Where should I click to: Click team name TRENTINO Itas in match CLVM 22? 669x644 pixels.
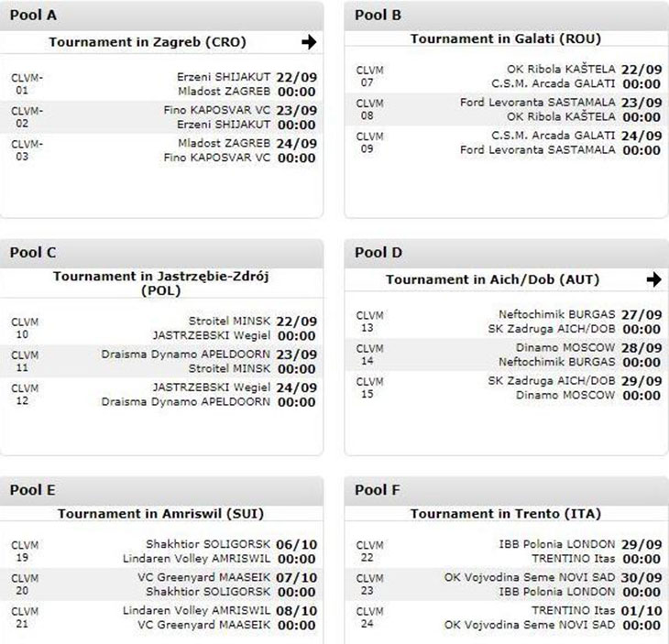(573, 558)
